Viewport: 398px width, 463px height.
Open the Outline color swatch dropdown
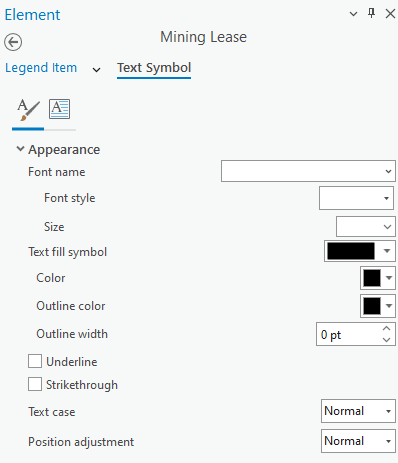pyautogui.click(x=378, y=306)
